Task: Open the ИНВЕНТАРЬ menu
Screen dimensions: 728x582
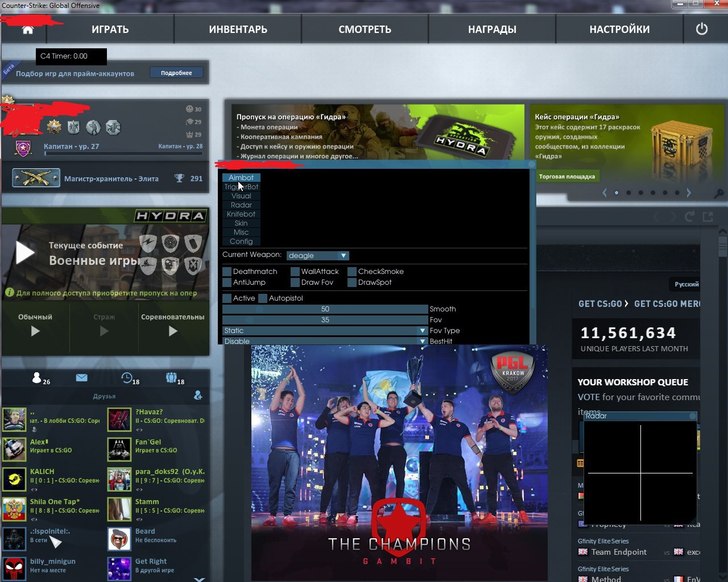Action: (x=238, y=30)
